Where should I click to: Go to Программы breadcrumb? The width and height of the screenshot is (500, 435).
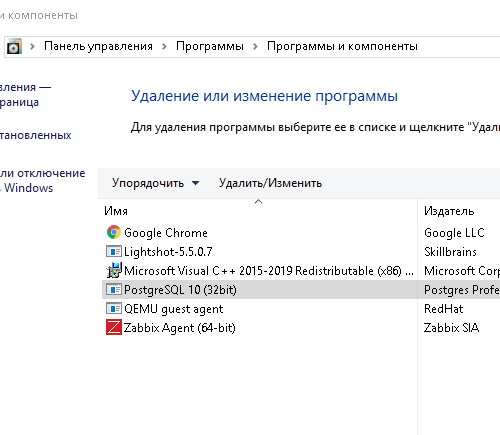210,46
